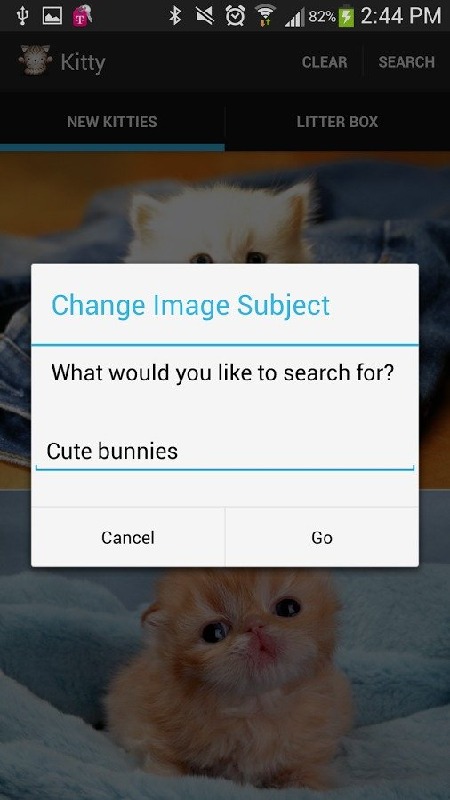Tap the muted sound status icon
Screen dimensions: 450x800
tap(205, 16)
